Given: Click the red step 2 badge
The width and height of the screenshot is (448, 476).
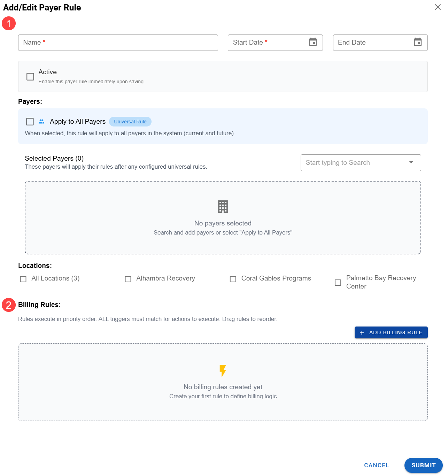Looking at the screenshot, I should pyautogui.click(x=9, y=305).
